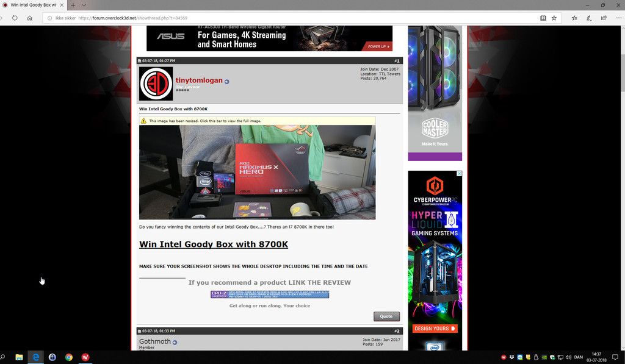The height and width of the screenshot is (364, 625).
Task: Open tinytomlogan's user profile
Action: pos(199,80)
